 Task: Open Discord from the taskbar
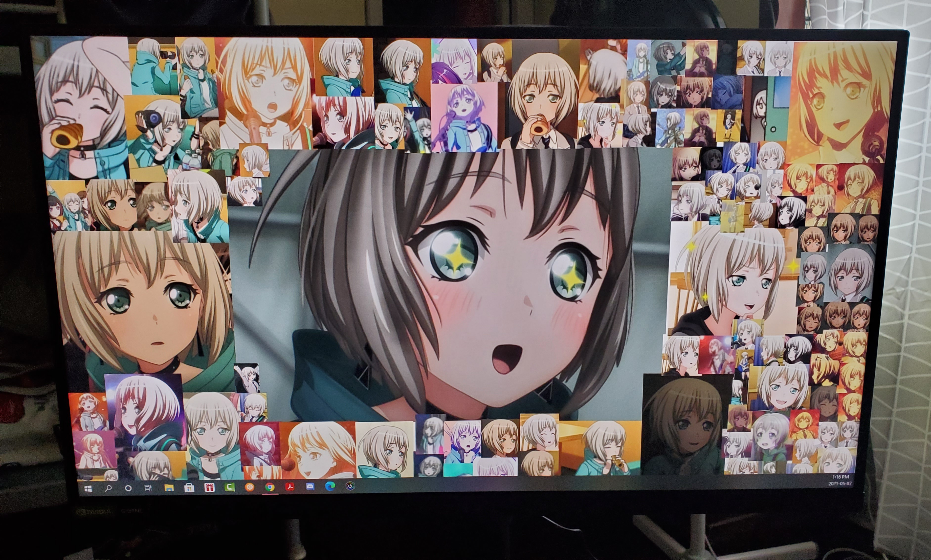coord(310,487)
